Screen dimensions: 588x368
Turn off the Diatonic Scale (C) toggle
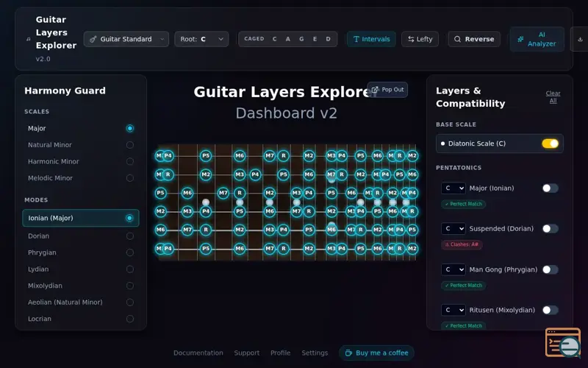coord(550,144)
